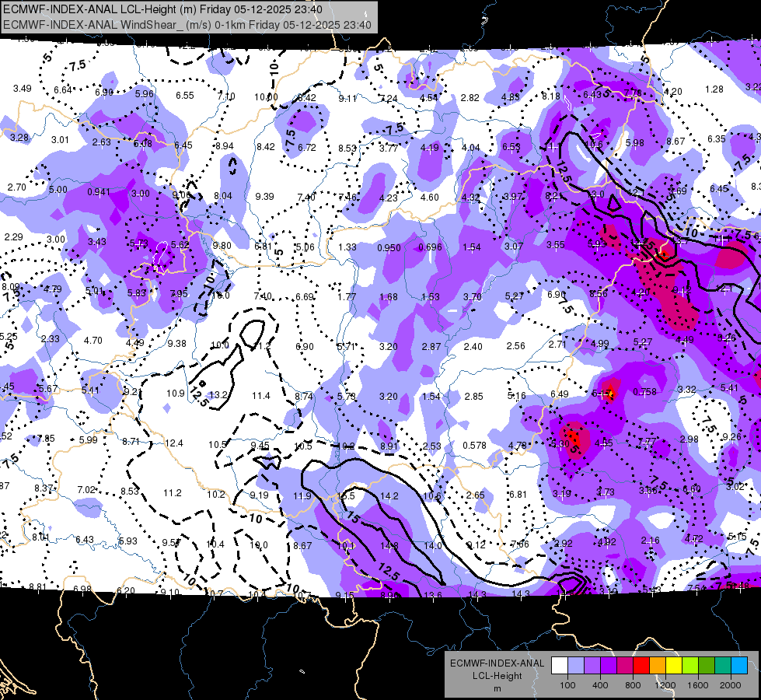Click the LCL-Height title line at top
Screen dimensions: 761x700
162,9
